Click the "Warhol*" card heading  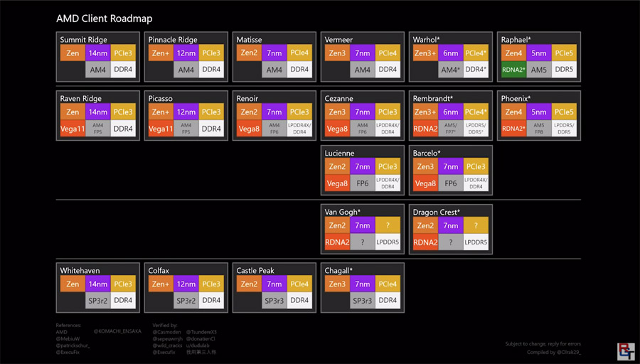pos(426,40)
